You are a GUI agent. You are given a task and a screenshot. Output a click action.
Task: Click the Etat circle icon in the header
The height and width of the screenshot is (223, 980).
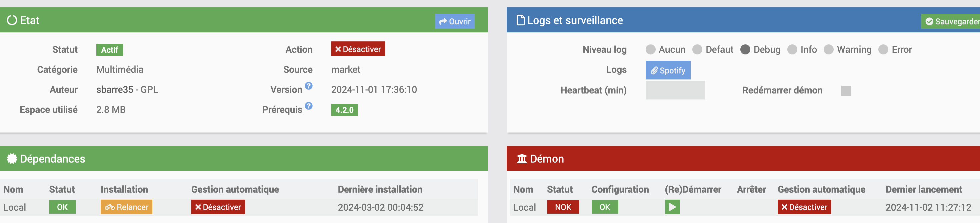(x=12, y=20)
